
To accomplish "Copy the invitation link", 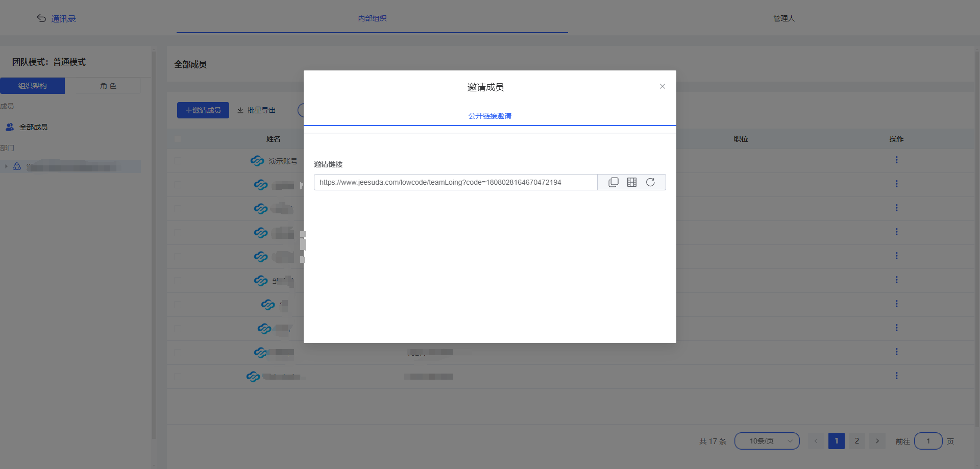I will [x=614, y=182].
